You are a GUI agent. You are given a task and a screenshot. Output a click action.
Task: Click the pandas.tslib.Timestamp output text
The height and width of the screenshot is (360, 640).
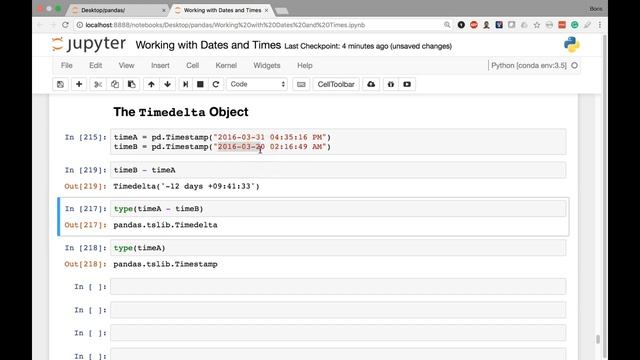point(165,264)
